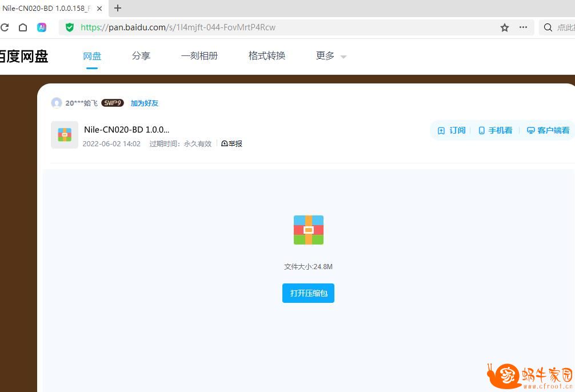
Task: Click the SVIP9 badge next to the username
Action: click(112, 103)
